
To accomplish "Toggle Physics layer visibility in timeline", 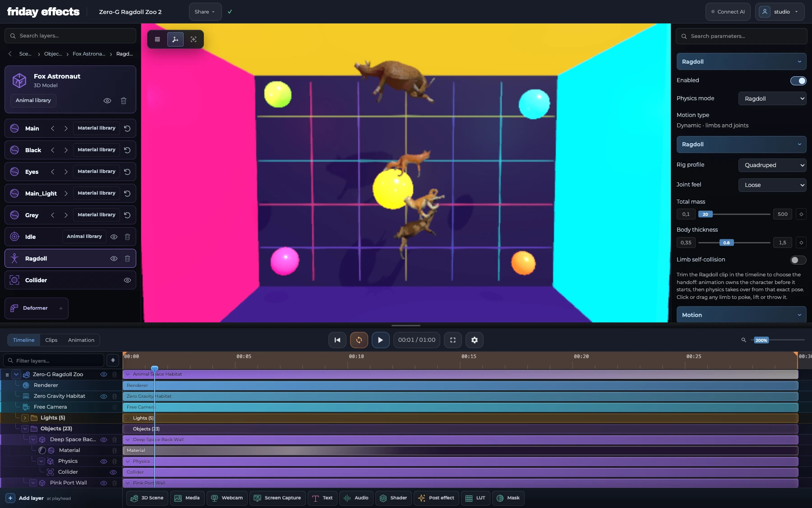I will pos(103,461).
